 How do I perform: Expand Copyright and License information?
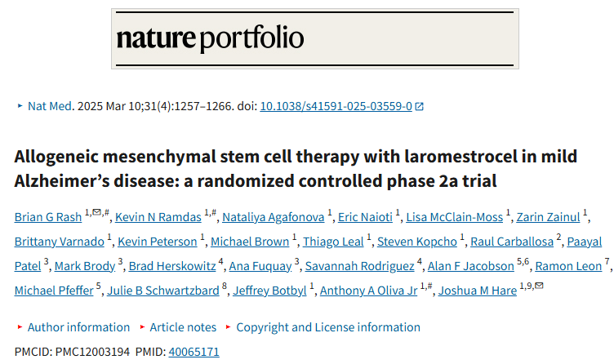click(328, 327)
